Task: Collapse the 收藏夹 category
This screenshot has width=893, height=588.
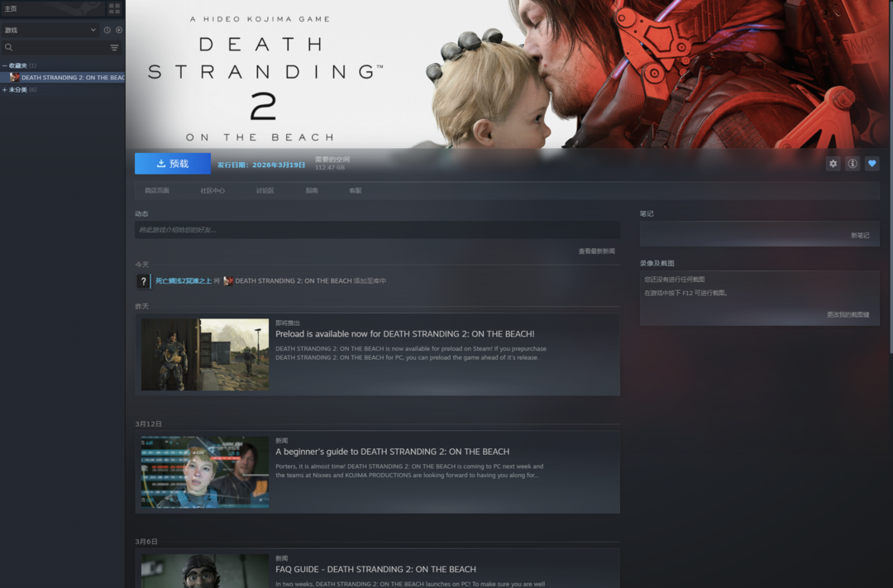Action: (5, 65)
